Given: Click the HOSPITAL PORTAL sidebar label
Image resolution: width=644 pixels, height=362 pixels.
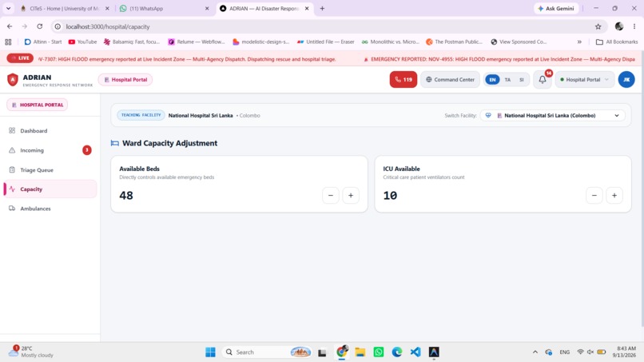Looking at the screenshot, I should 38,105.
